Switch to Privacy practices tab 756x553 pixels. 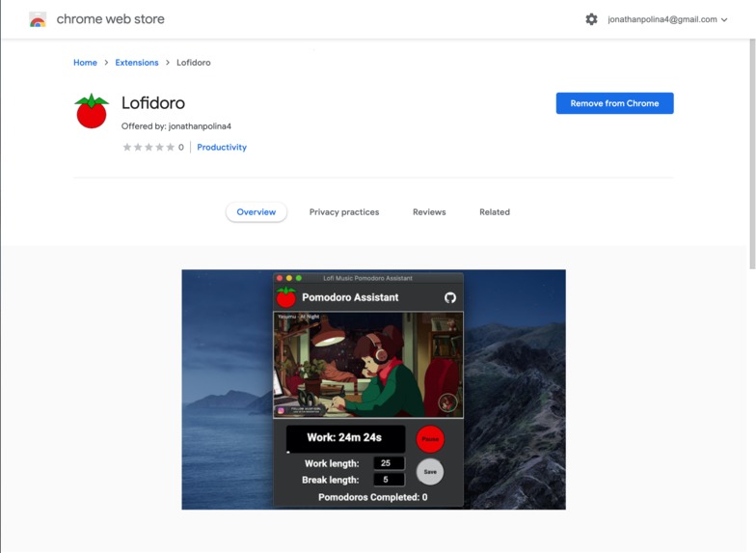click(x=344, y=212)
